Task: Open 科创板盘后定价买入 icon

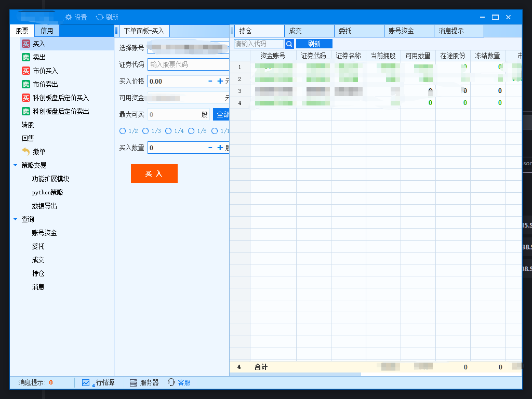Action: (x=26, y=98)
